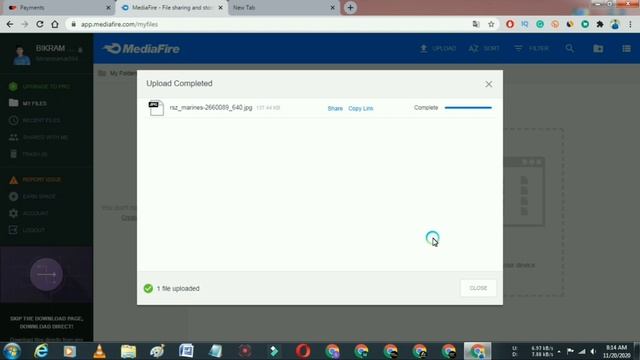Viewport: 640px width, 360px height.
Task: Open the SORT option in header
Action: point(484,49)
